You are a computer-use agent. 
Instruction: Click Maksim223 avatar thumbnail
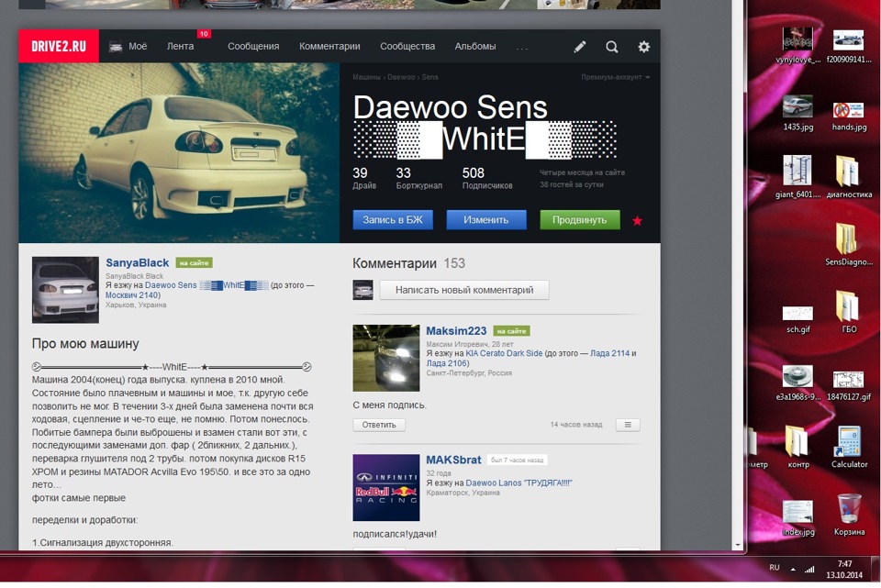click(x=386, y=359)
